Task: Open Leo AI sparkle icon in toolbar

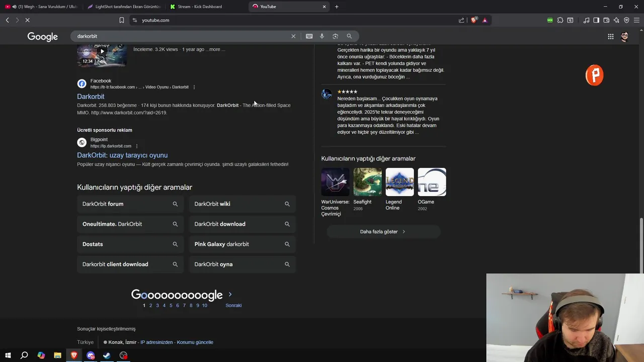Action: [616, 20]
